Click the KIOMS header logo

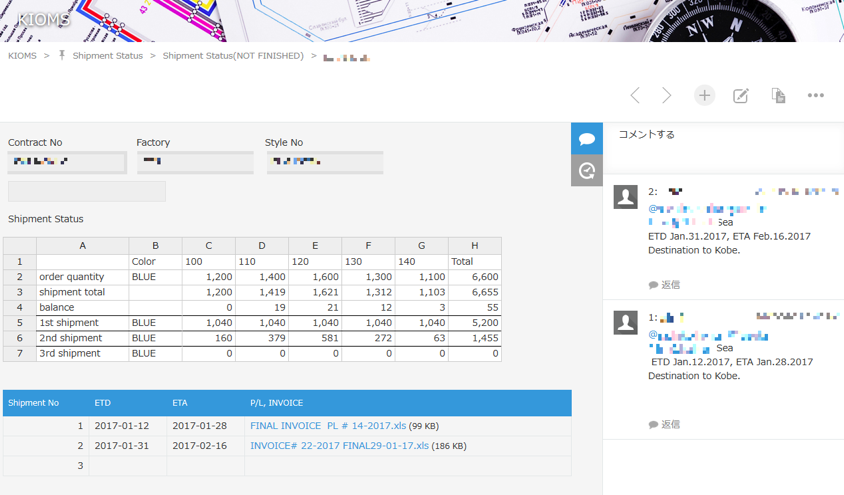(43, 19)
